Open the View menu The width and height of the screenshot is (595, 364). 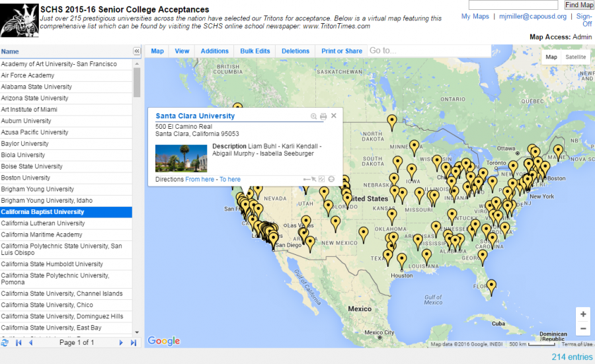point(182,51)
